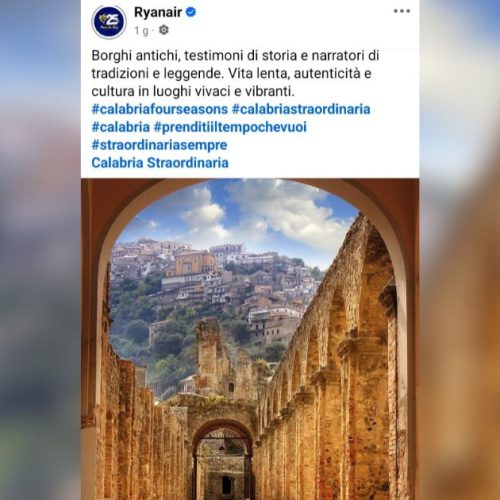The image size is (500, 500).
Task: Visit the Ryanair page name link
Action: pos(158,12)
